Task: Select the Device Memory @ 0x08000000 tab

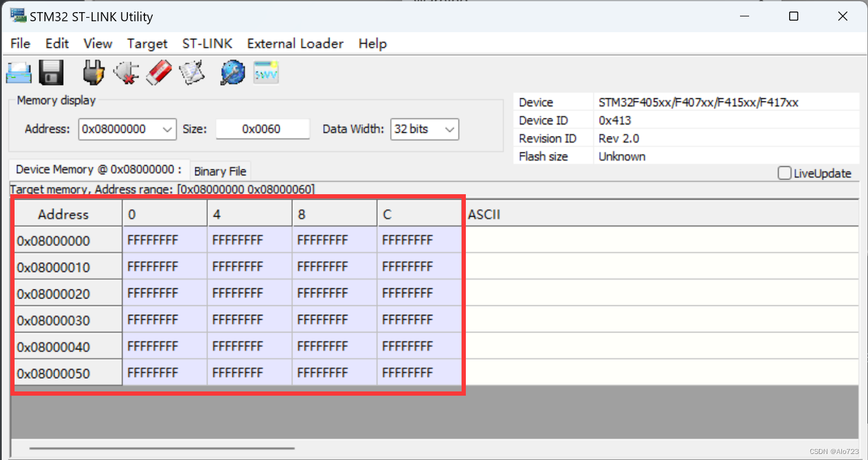Action: (x=99, y=169)
